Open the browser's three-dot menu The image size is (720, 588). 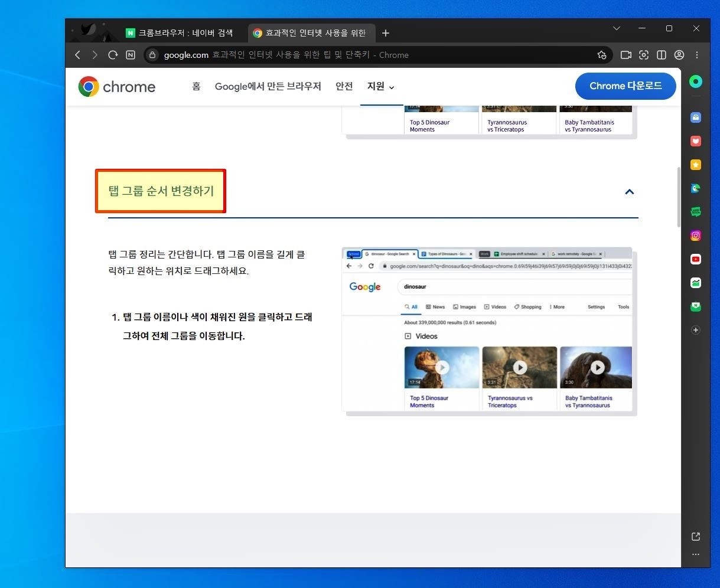[x=697, y=55]
